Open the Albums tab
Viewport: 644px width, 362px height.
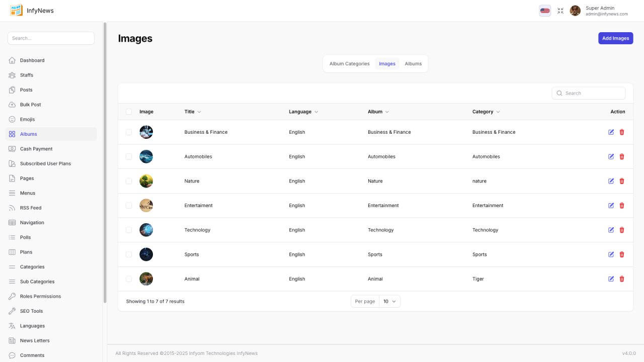pos(413,64)
